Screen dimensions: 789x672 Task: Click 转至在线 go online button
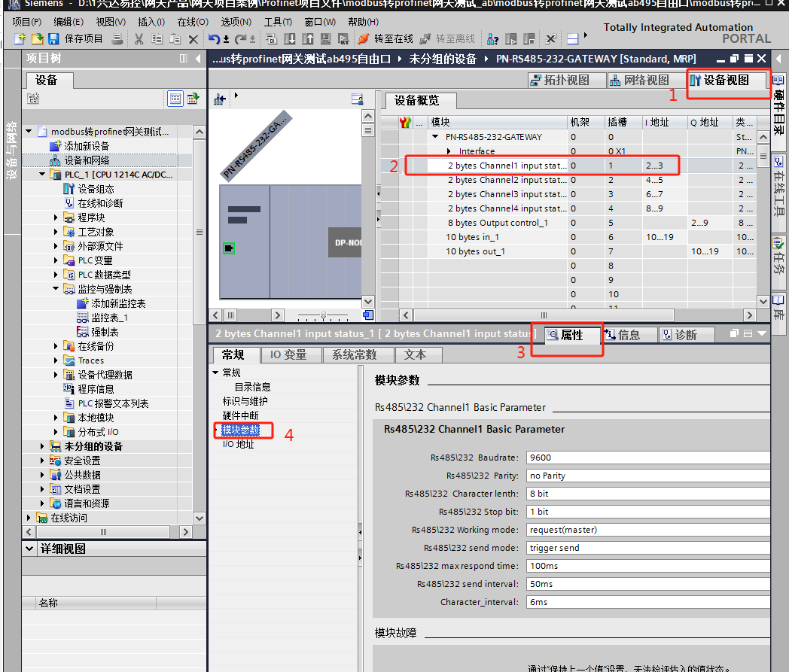pos(385,38)
